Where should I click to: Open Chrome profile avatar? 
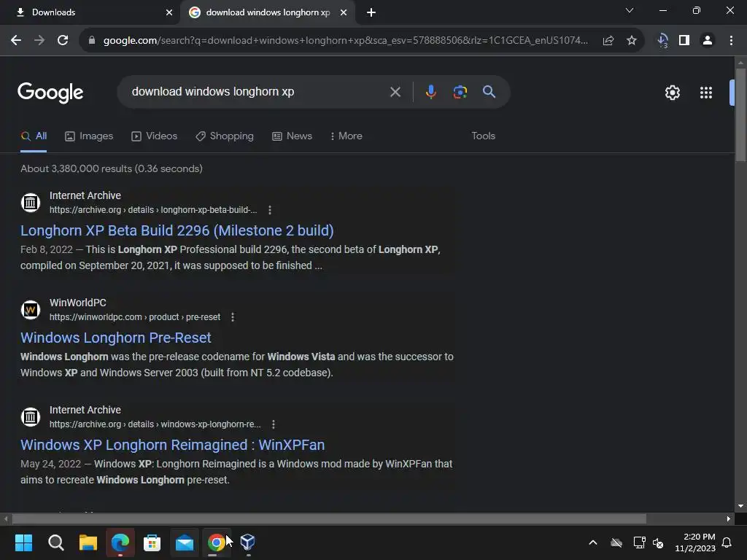708,41
